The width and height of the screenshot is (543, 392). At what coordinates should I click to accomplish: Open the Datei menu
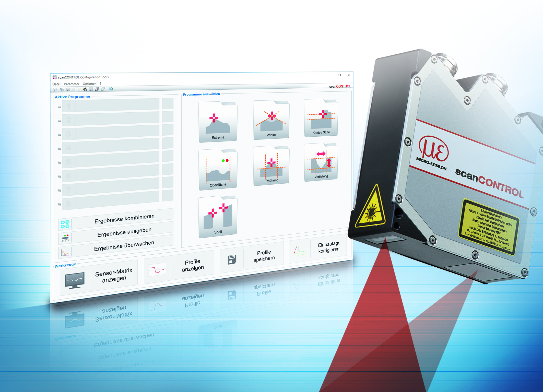[56, 84]
